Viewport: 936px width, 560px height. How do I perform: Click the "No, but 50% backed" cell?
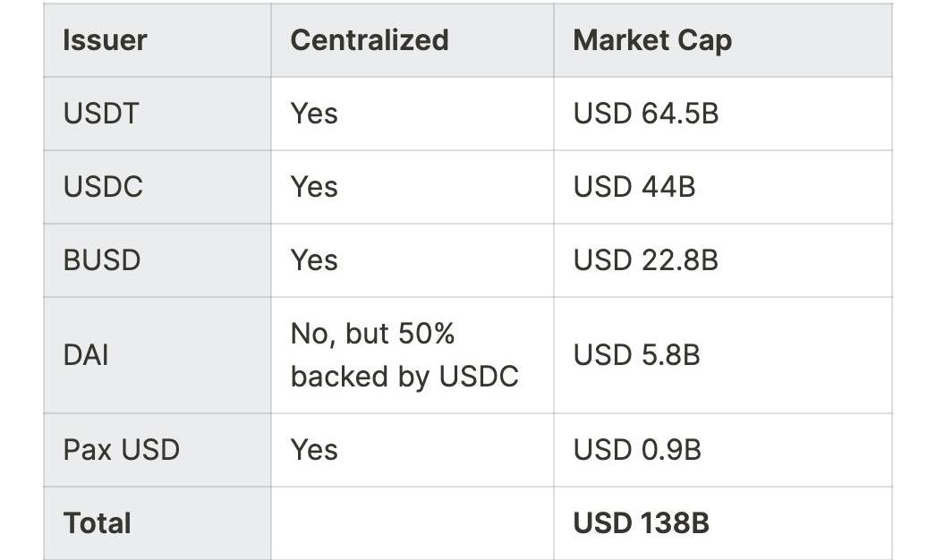point(404,355)
